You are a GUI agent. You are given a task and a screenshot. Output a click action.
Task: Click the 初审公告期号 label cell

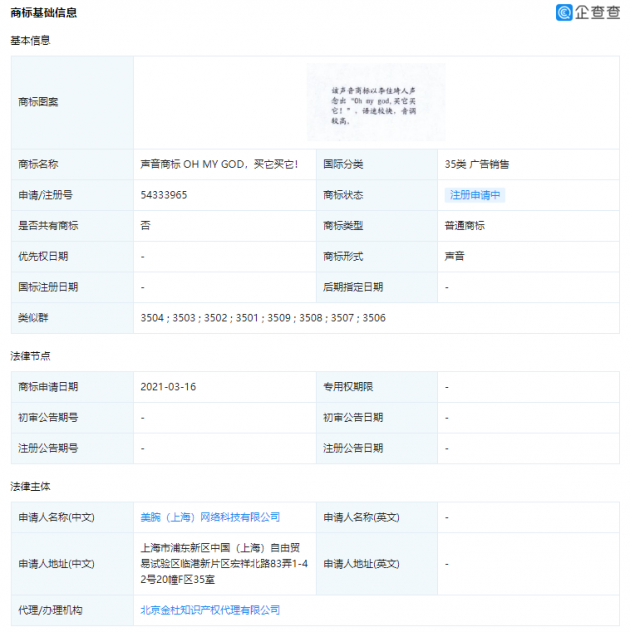click(73, 418)
